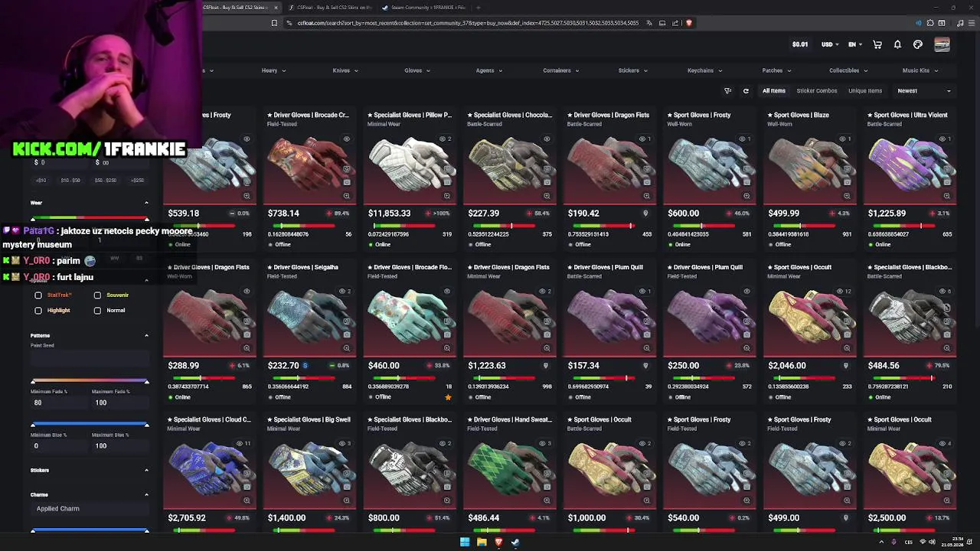The image size is (980, 551).
Task: Enable the Souvenir checkbox
Action: (97, 295)
